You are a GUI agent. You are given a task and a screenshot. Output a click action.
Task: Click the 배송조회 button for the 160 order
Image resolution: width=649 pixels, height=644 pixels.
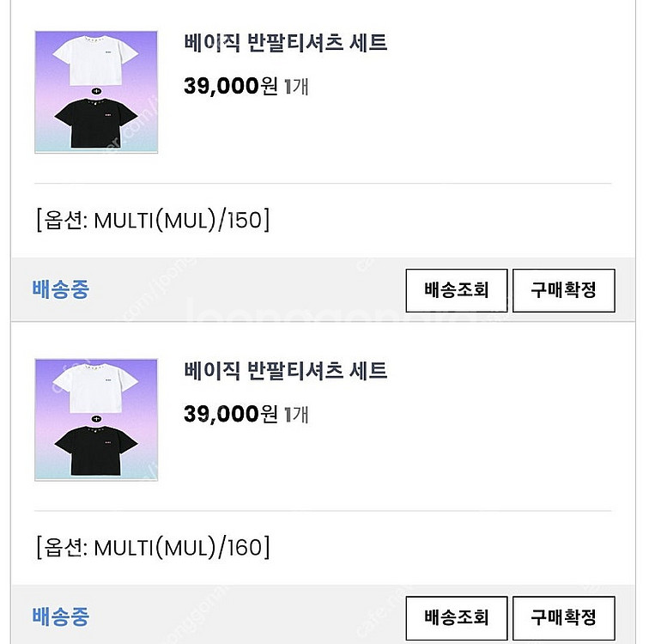pos(457,617)
